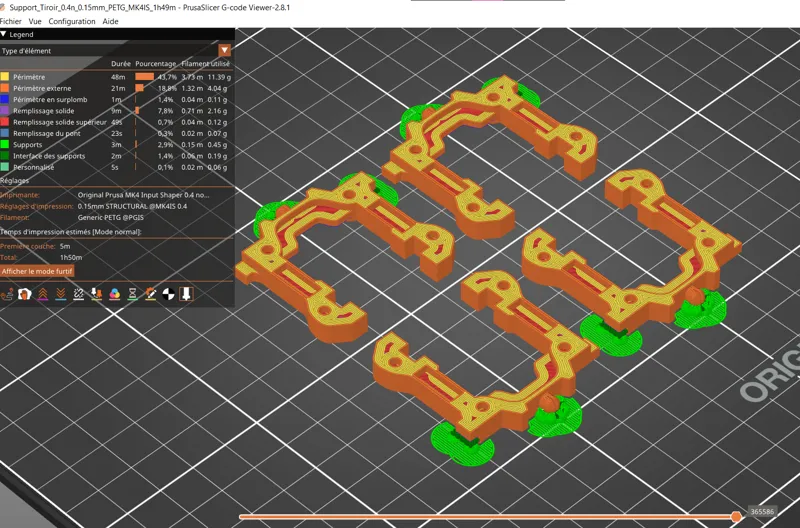The height and width of the screenshot is (528, 800).
Task: Toggle Interface des supports visibility row
Action: [x=116, y=156]
